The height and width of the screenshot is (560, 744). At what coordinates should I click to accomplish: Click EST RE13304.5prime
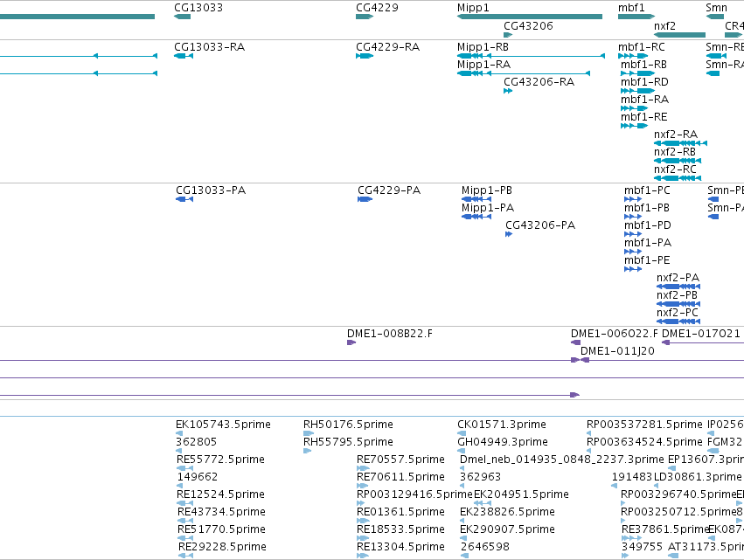tap(400, 547)
